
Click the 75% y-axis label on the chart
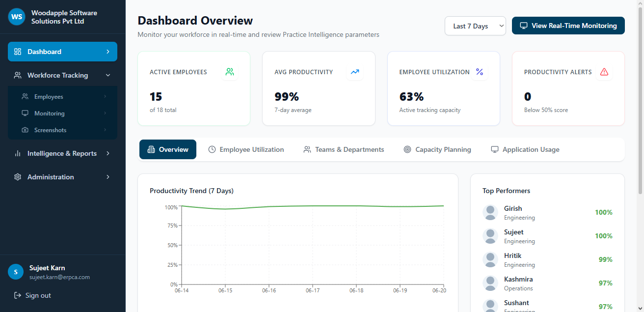[x=172, y=226]
